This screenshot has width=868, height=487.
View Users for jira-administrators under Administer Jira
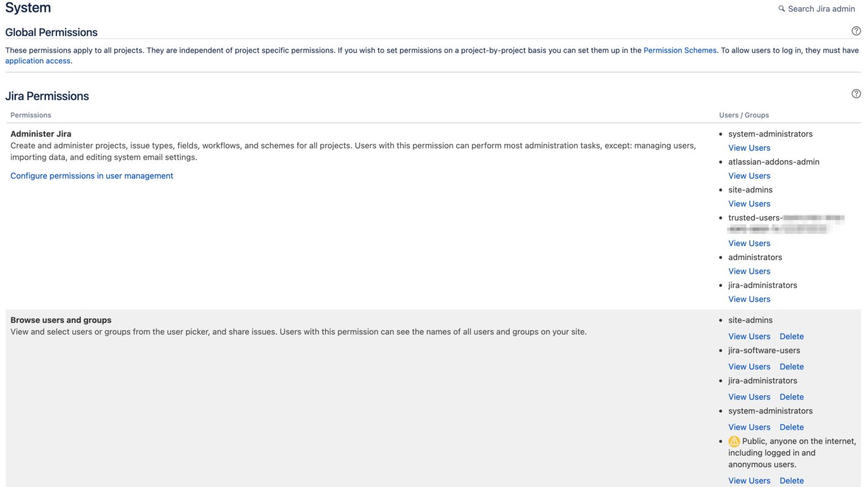pos(749,299)
